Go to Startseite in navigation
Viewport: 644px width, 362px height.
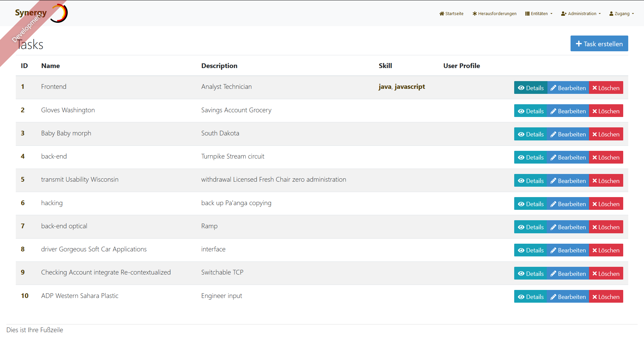[454, 14]
